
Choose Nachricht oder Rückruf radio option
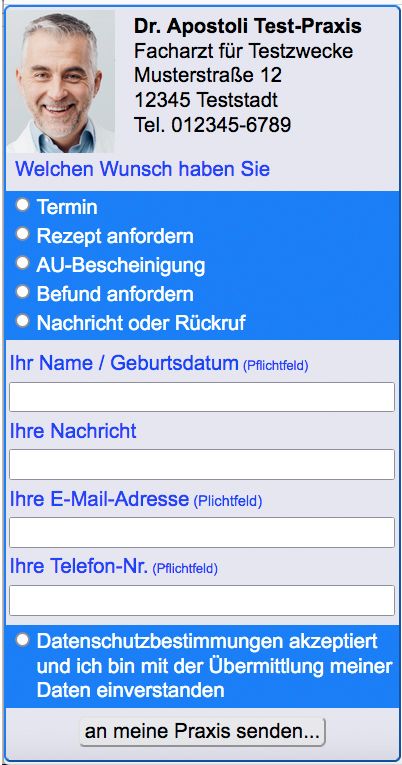coord(22,321)
